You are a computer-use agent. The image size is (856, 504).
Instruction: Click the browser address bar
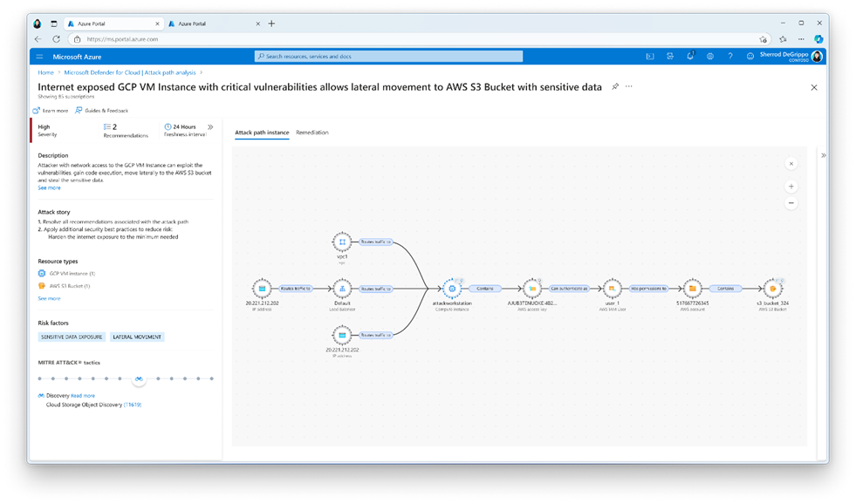418,39
